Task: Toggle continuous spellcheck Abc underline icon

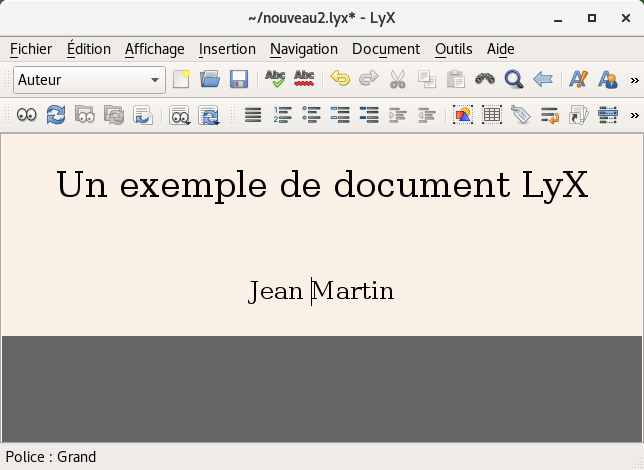Action: [304, 79]
